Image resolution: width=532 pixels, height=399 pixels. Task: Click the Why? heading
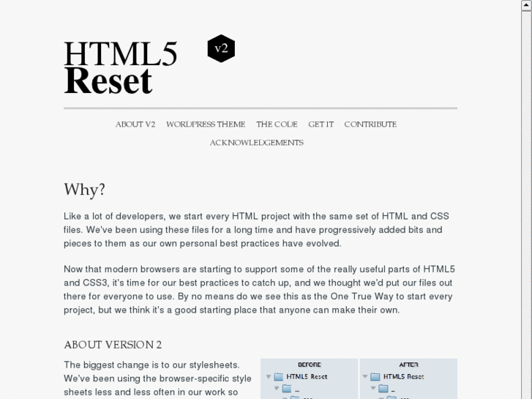tap(84, 190)
